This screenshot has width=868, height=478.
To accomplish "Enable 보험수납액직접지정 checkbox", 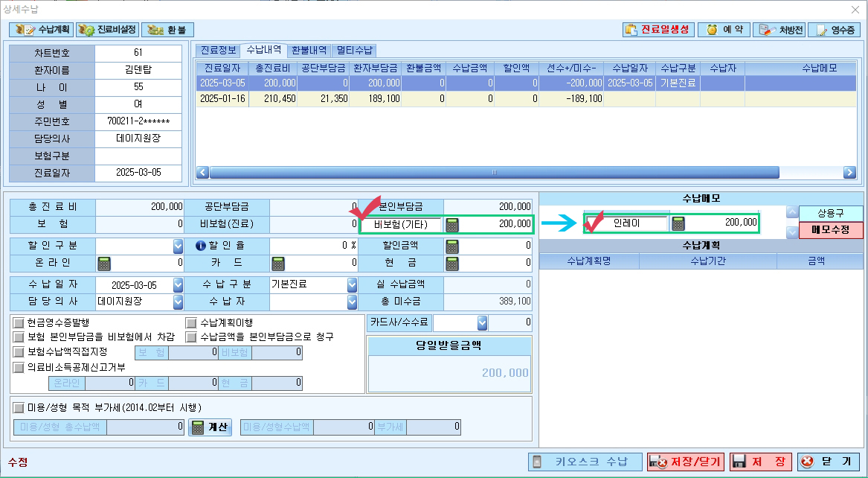I will [19, 351].
